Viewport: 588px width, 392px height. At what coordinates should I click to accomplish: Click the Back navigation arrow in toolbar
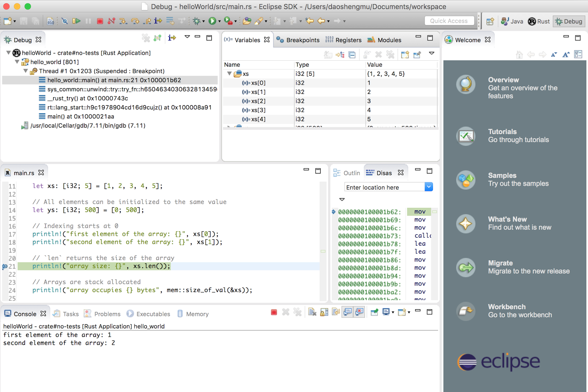321,21
